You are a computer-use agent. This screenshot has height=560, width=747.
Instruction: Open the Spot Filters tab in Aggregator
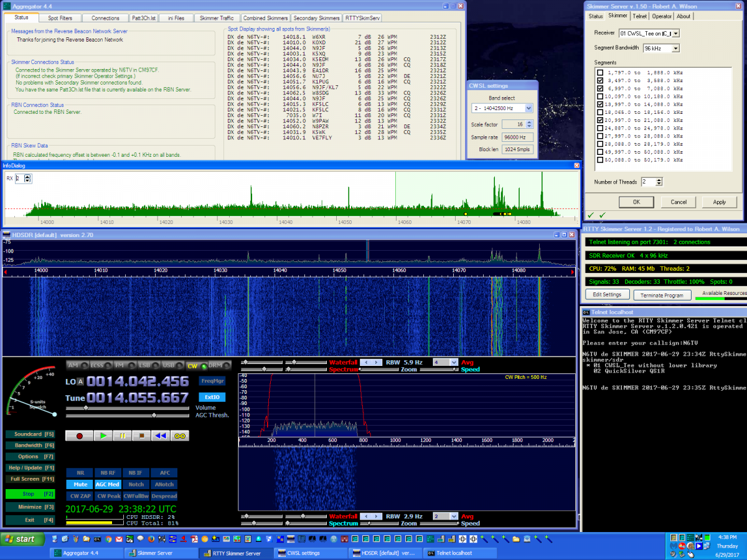click(60, 18)
